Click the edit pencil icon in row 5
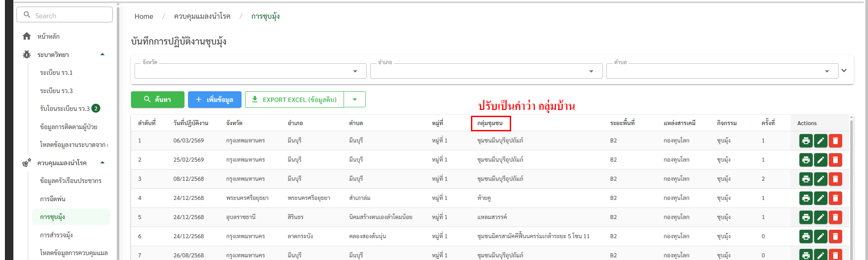The height and width of the screenshot is (260, 868). click(820, 217)
